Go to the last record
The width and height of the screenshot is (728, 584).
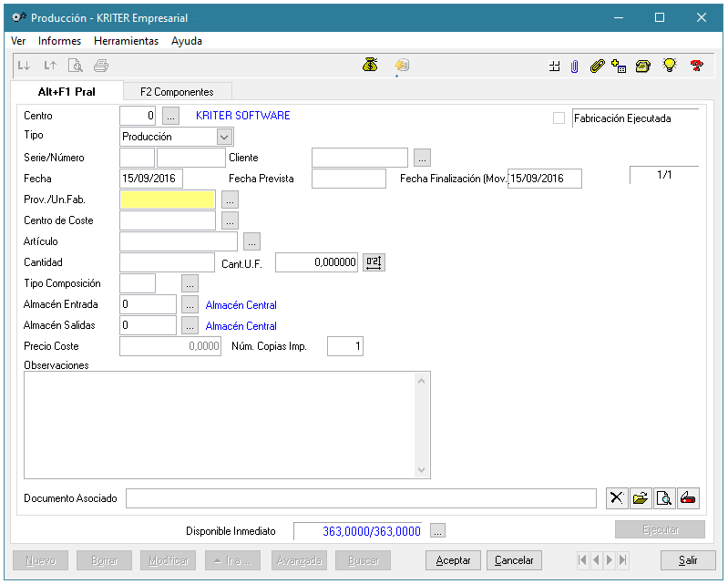pos(623,560)
